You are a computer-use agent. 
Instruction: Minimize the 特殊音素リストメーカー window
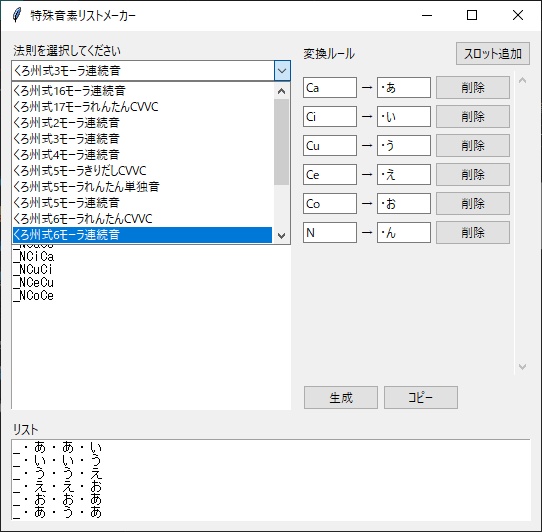pyautogui.click(x=427, y=16)
